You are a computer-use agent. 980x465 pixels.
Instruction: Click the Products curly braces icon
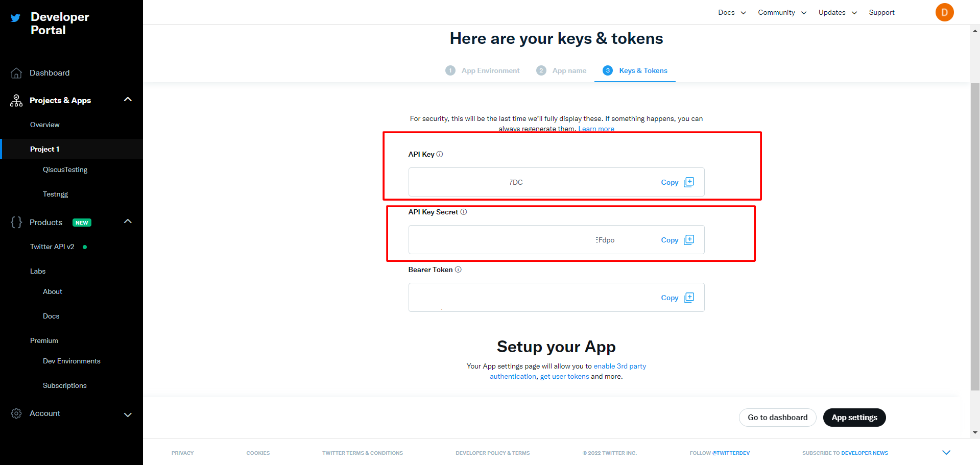click(x=16, y=222)
